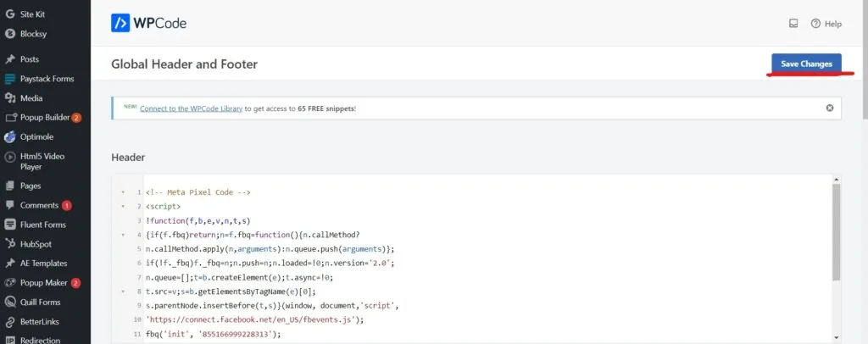Click the Popup Builder icon

coord(10,117)
